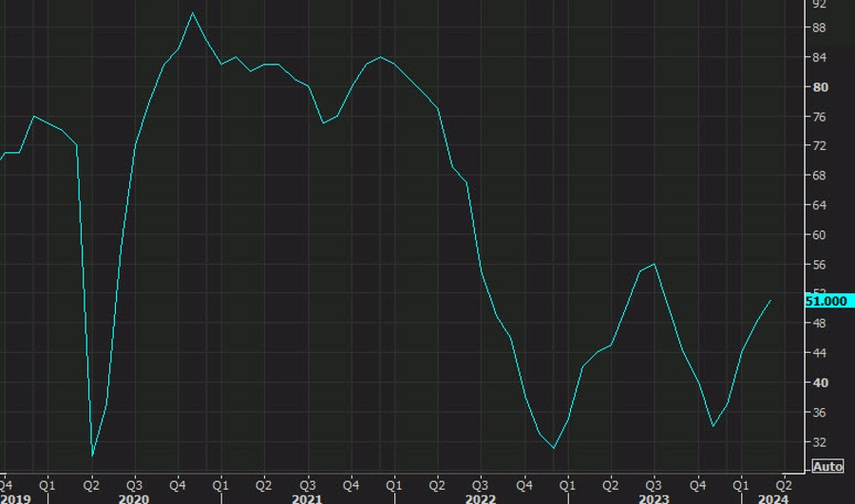Click the 84 price axis label
The height and width of the screenshot is (504, 855).
(x=819, y=57)
